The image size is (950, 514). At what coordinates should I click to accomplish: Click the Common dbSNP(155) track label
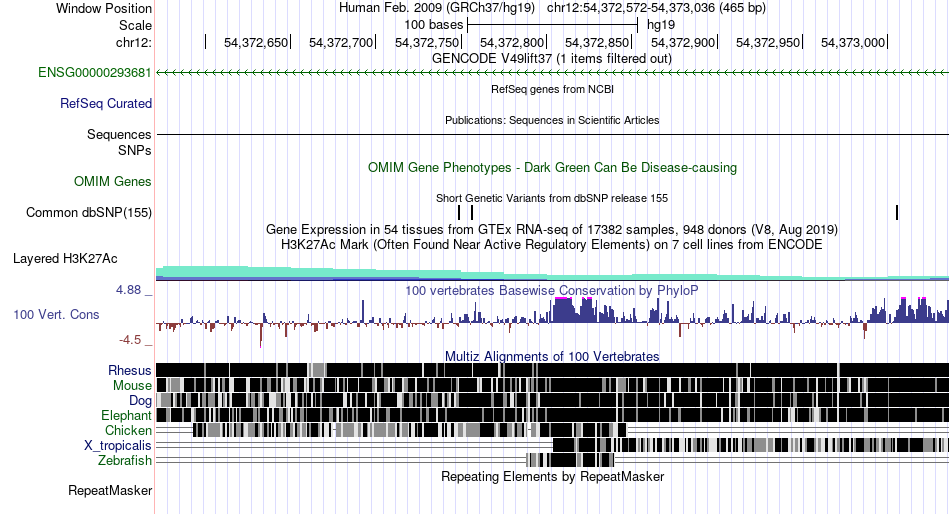pyautogui.click(x=89, y=213)
